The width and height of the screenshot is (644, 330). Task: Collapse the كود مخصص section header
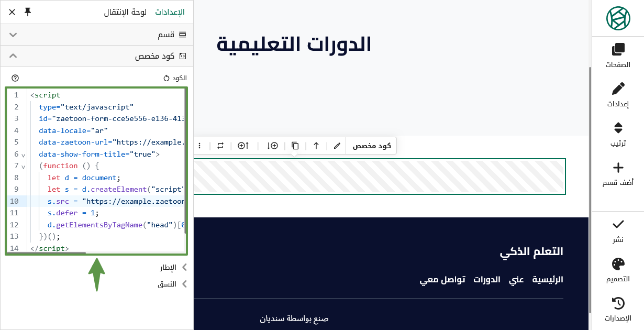pos(97,56)
